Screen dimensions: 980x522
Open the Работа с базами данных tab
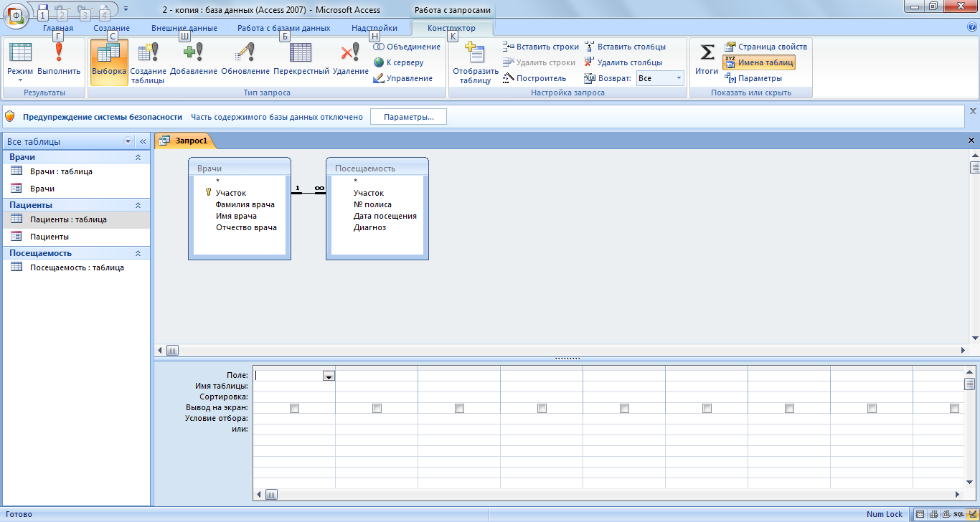tap(283, 28)
